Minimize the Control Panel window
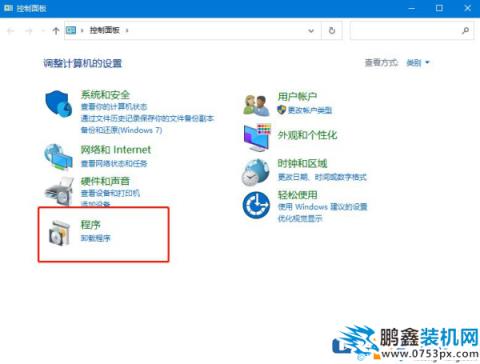 pyautogui.click(x=412, y=8)
